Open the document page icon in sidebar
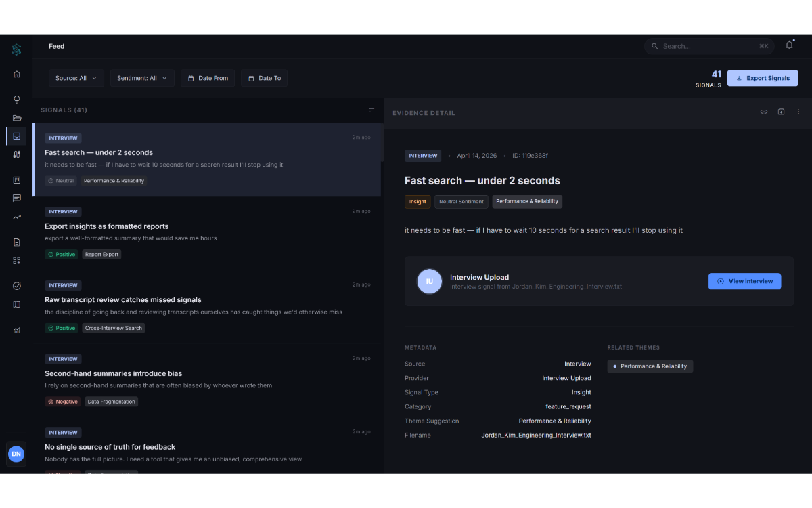812x508 pixels. coord(16,242)
